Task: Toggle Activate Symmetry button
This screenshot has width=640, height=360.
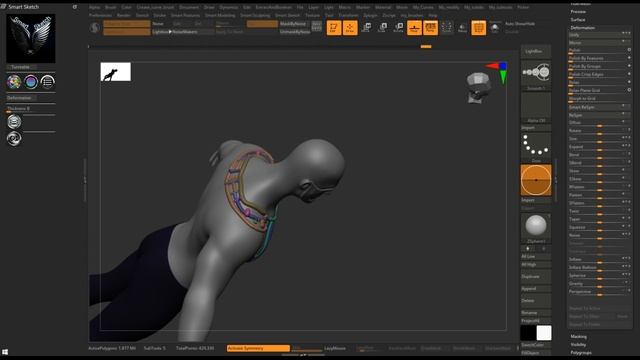Action: [258, 348]
